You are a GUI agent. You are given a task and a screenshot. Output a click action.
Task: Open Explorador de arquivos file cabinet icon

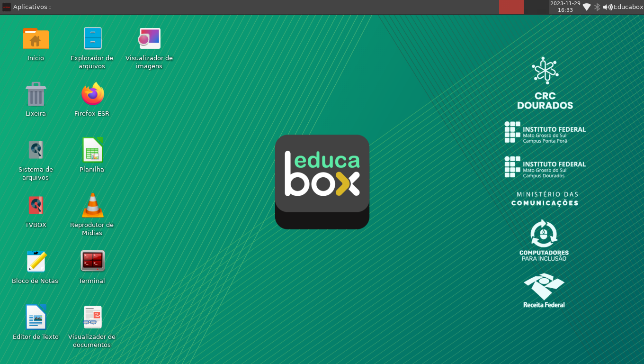92,38
